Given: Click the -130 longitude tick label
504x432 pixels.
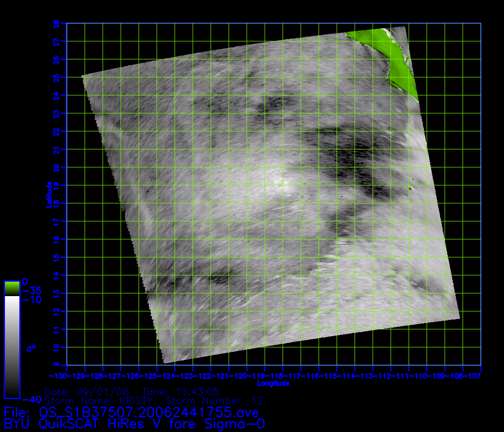Looking at the screenshot, I should click(58, 376).
